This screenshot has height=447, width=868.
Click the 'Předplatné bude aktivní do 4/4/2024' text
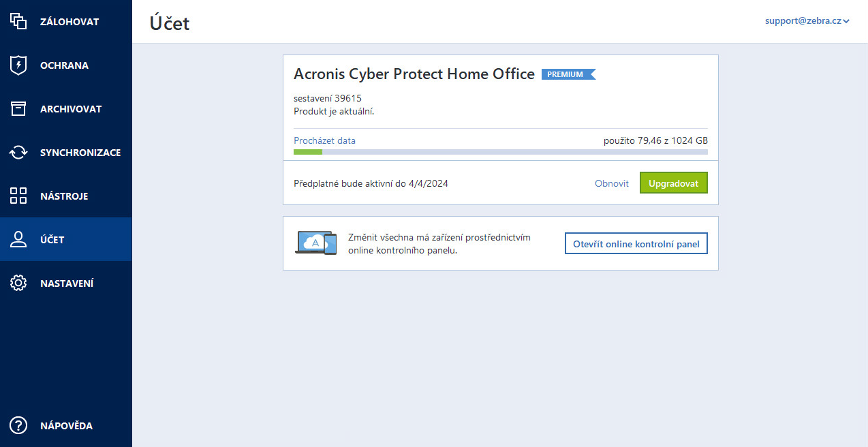point(371,183)
